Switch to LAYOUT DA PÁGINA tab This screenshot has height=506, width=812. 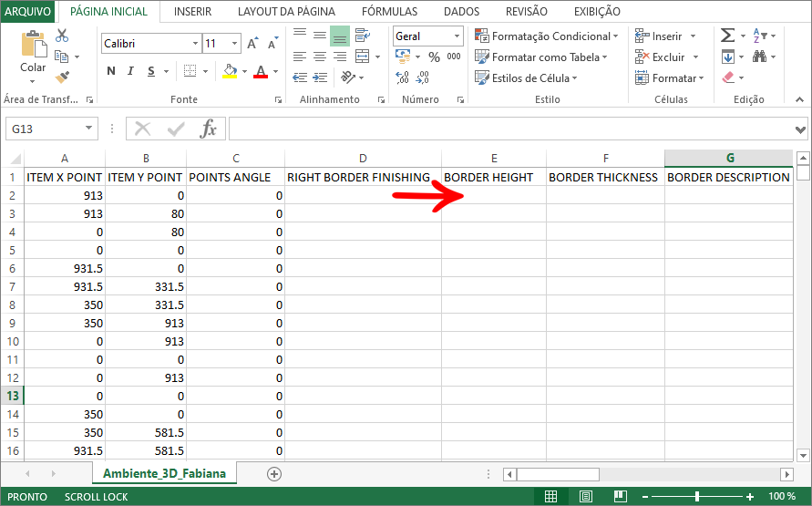click(x=286, y=11)
